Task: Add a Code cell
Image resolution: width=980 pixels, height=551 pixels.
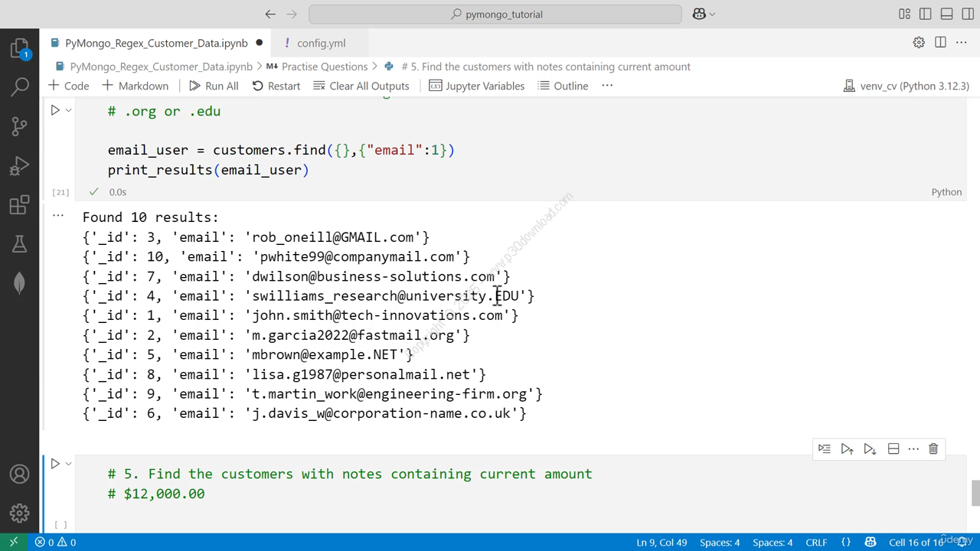Action: click(x=68, y=86)
